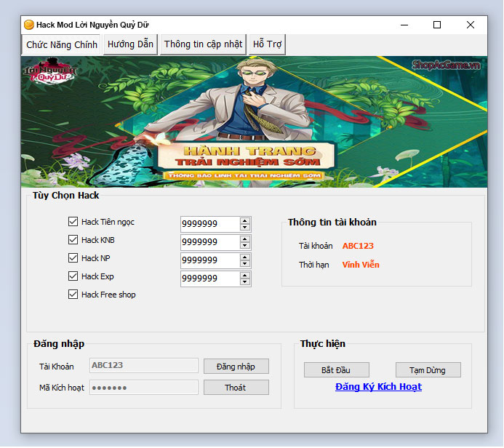Maximize the Hack Mod window

(x=437, y=25)
